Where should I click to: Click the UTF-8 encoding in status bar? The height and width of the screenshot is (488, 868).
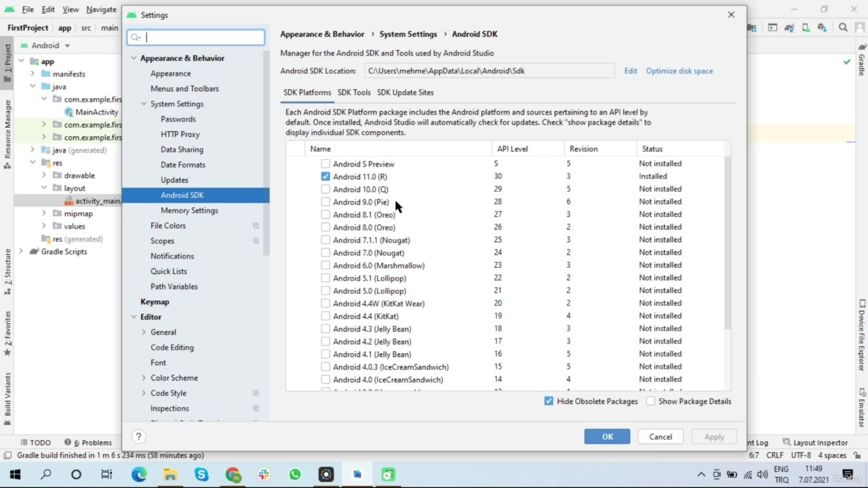click(800, 455)
